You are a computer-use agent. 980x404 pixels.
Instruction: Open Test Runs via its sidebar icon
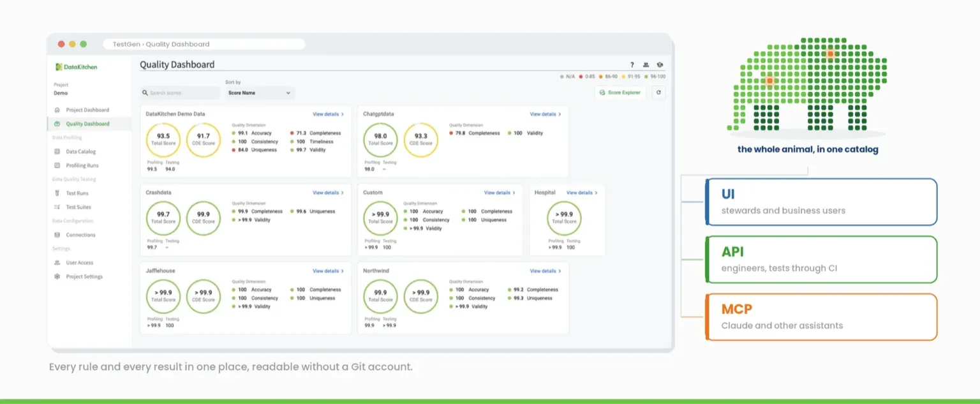(57, 193)
